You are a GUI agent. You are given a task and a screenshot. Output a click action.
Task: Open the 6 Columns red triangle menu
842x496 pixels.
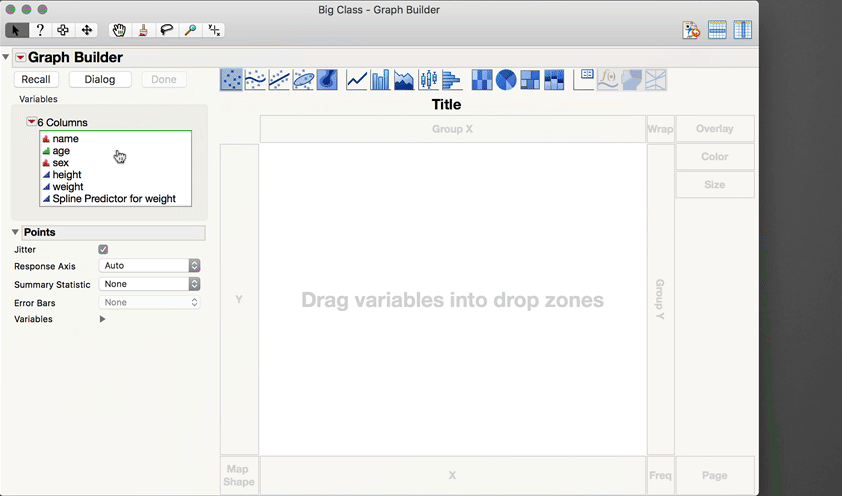[32, 122]
